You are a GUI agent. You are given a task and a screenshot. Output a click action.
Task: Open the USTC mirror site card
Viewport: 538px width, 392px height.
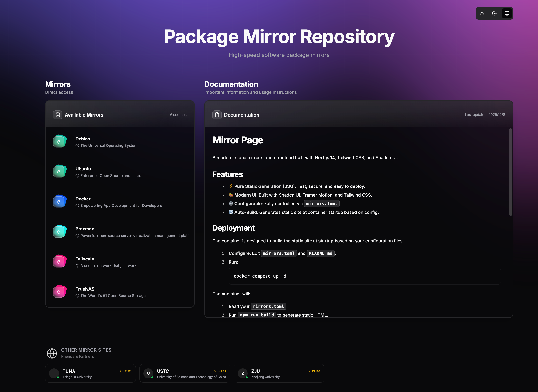pyautogui.click(x=185, y=374)
